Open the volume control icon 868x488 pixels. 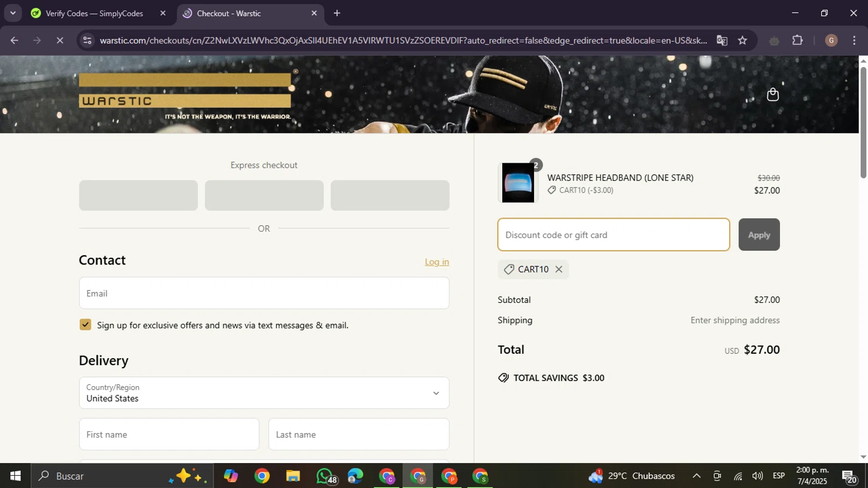(x=757, y=476)
